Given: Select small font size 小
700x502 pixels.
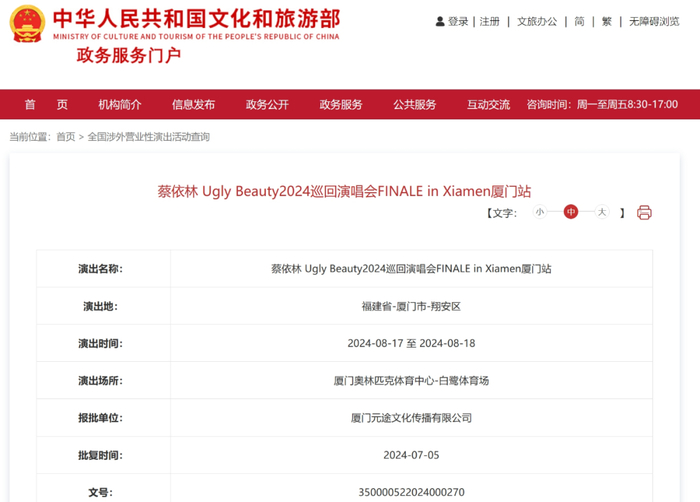Looking at the screenshot, I should (x=540, y=212).
